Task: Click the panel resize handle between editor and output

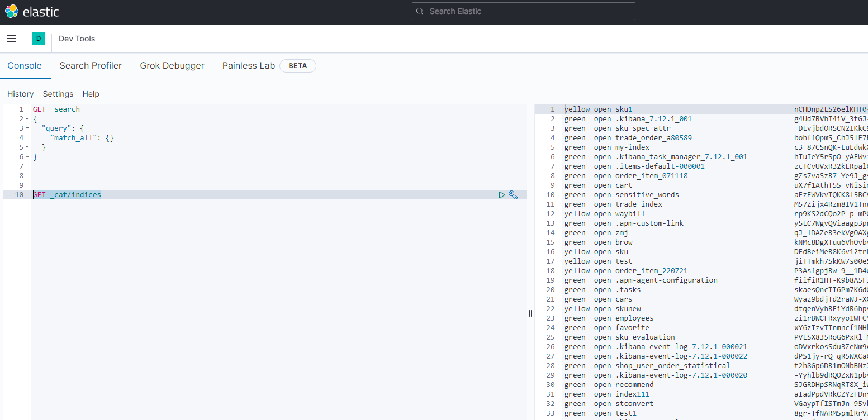Action: point(530,313)
